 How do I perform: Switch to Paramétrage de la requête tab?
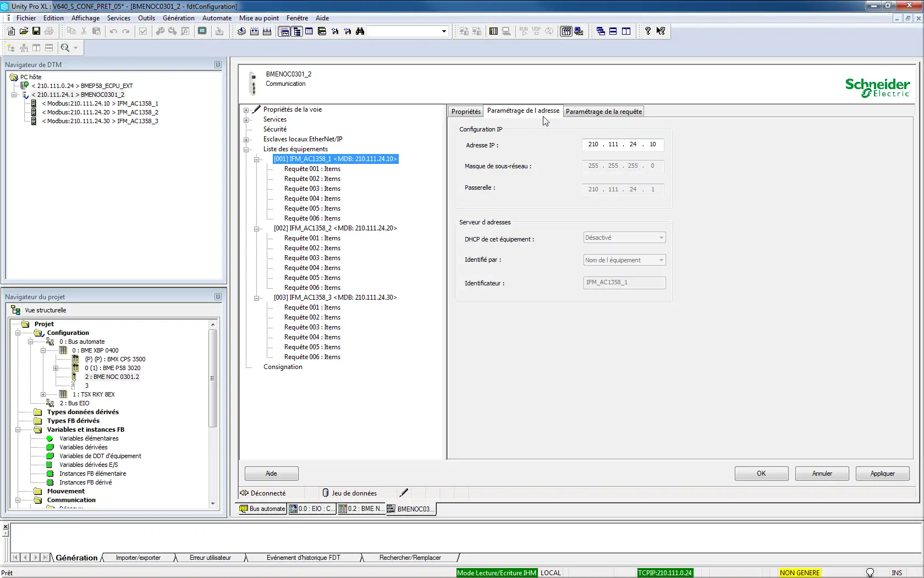pyautogui.click(x=604, y=112)
